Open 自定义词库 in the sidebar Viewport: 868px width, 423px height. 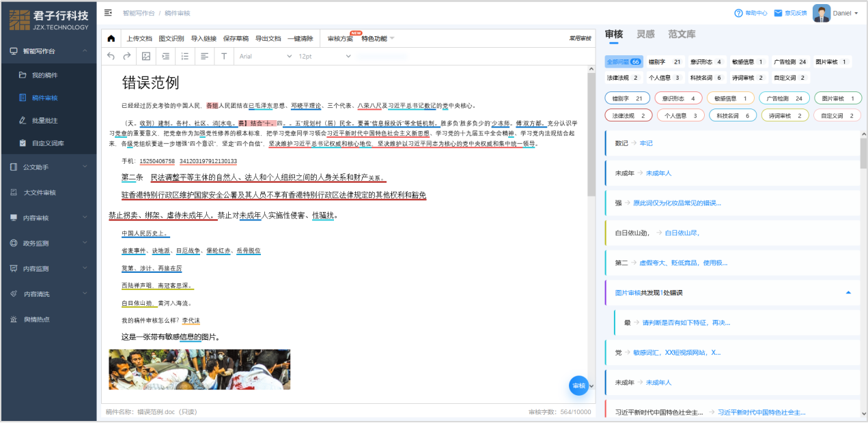[48, 143]
